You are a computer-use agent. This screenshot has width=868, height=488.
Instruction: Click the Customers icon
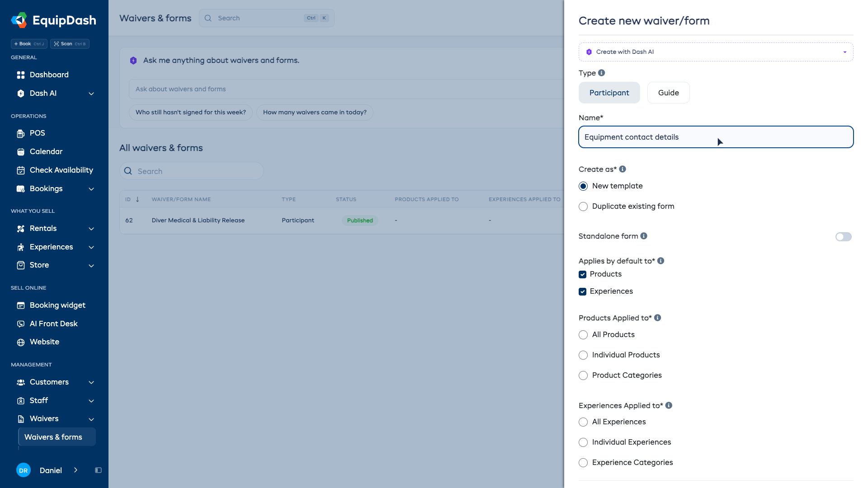coord(21,382)
